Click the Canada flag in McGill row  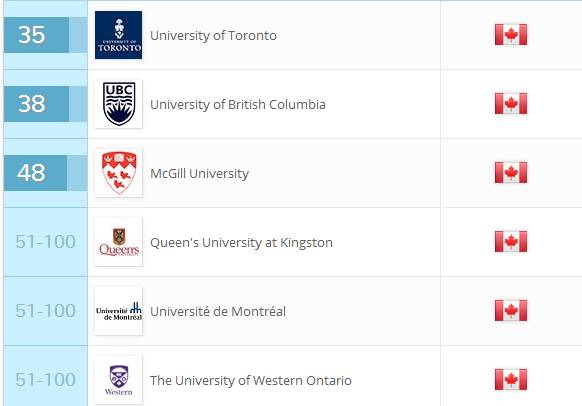click(x=511, y=173)
